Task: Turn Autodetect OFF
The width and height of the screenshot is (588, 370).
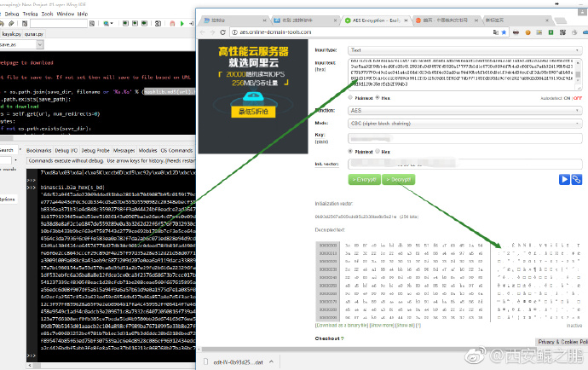Action: click(x=578, y=98)
